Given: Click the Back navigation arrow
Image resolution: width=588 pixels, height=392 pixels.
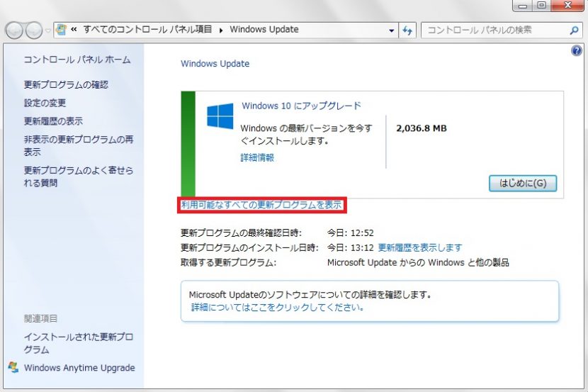Looking at the screenshot, I should click(x=15, y=30).
